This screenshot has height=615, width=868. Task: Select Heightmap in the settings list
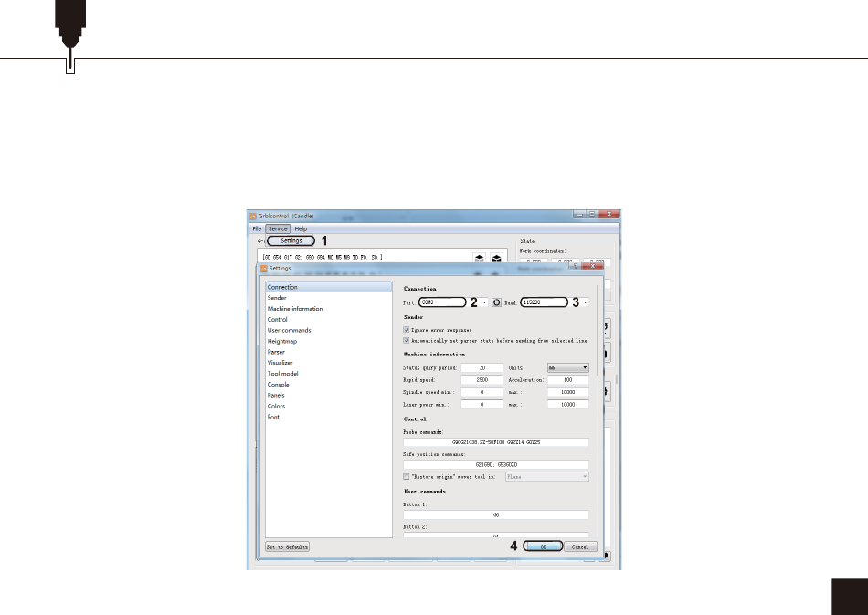pyautogui.click(x=282, y=341)
